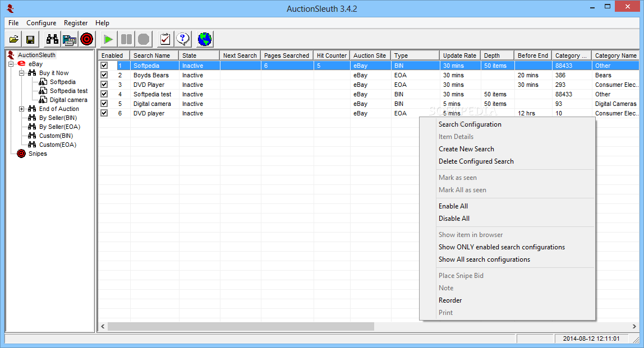Uncheck Enabled box for DVD Player row 3
The image size is (644, 348).
click(x=104, y=85)
